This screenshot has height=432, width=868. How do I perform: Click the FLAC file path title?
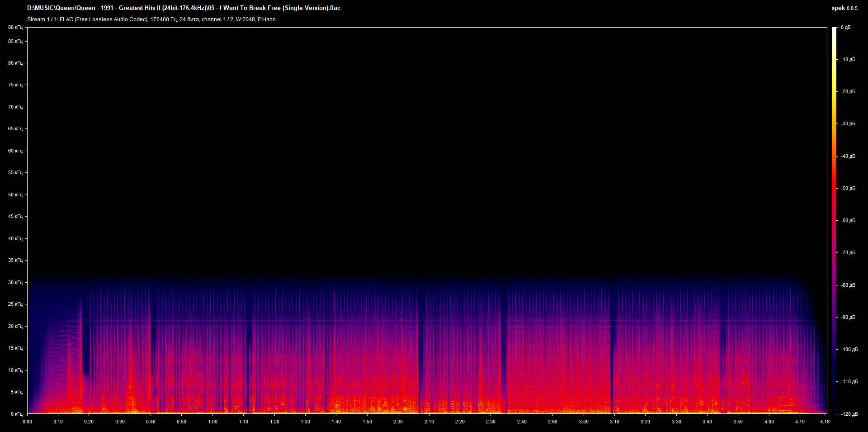pos(184,8)
